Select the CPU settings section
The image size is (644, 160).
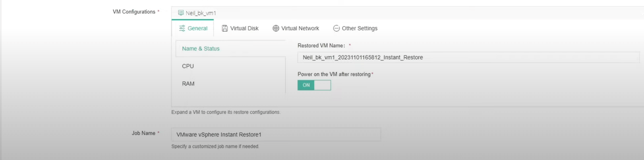pyautogui.click(x=230, y=66)
